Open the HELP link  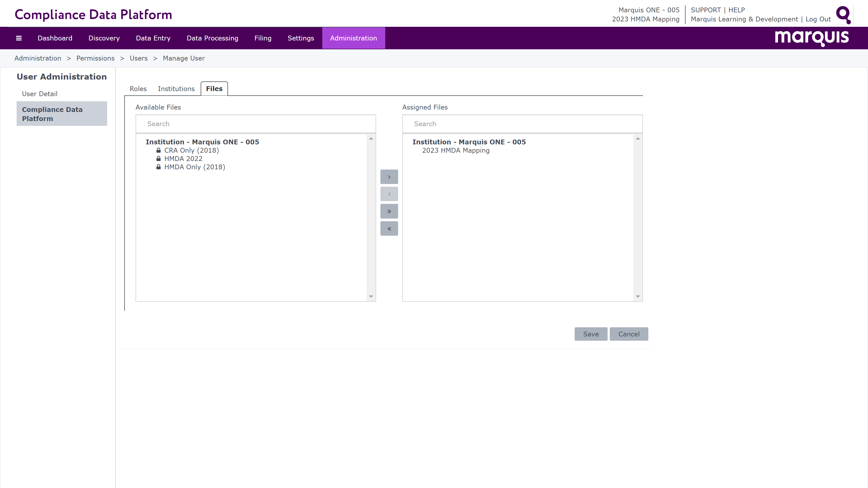[x=736, y=10]
